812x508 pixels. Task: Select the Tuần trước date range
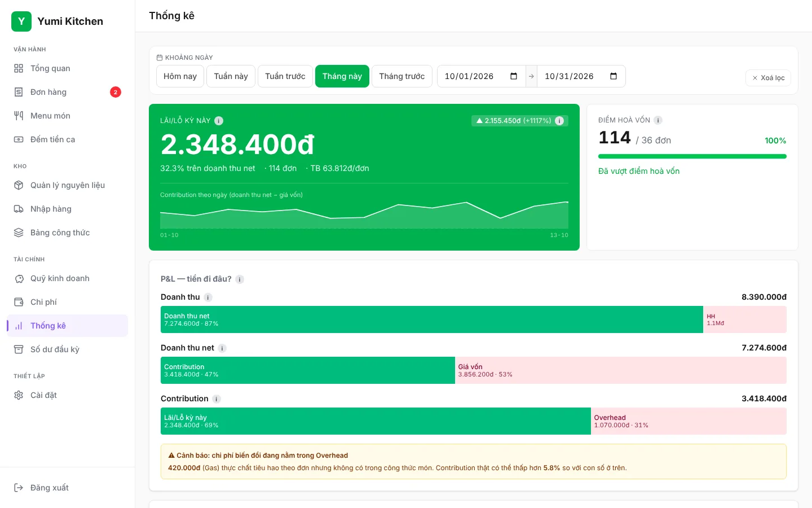pyautogui.click(x=285, y=76)
